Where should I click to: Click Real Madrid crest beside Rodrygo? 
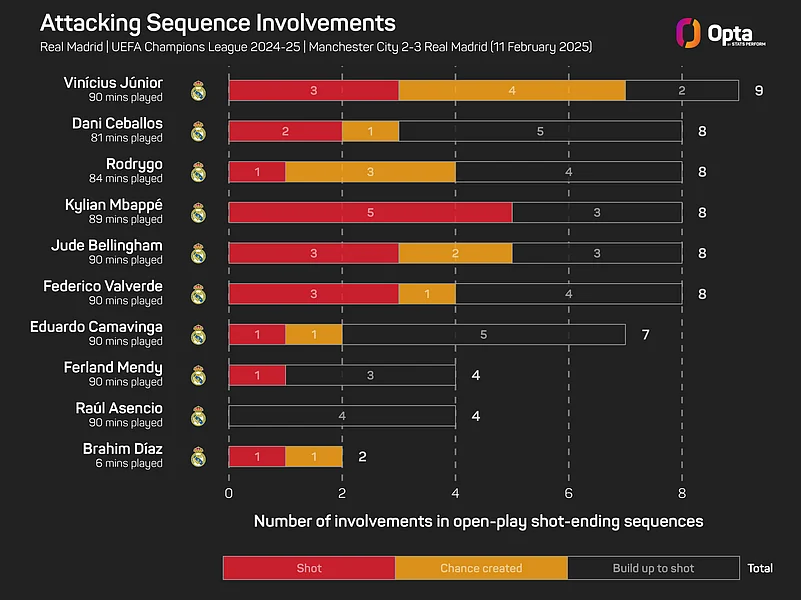198,172
